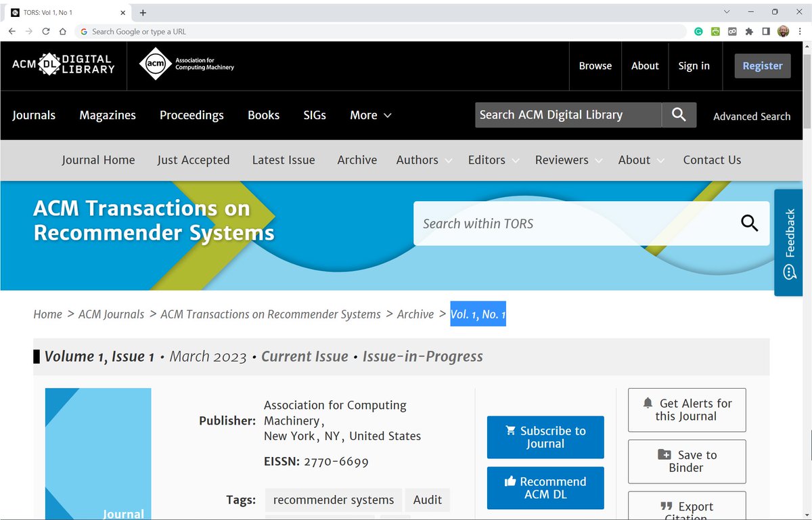
Task: Open the Grammarly extension
Action: click(x=698, y=31)
